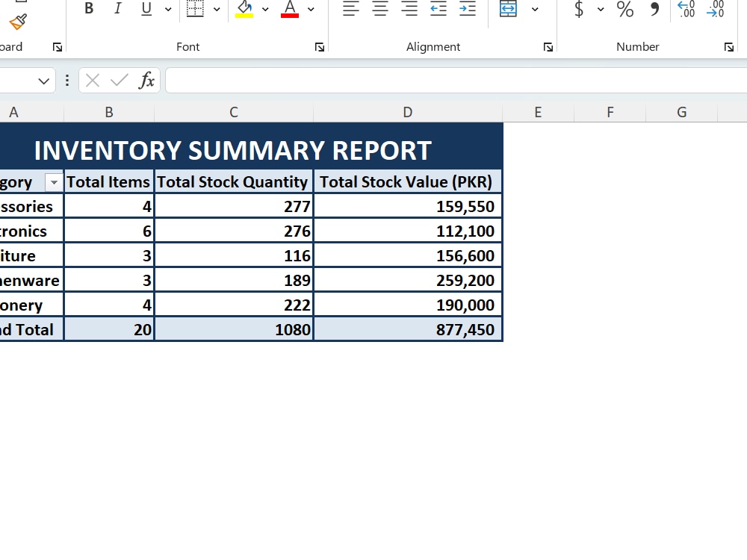The image size is (747, 560).
Task: Open accounting format dropdown arrow
Action: click(x=601, y=9)
